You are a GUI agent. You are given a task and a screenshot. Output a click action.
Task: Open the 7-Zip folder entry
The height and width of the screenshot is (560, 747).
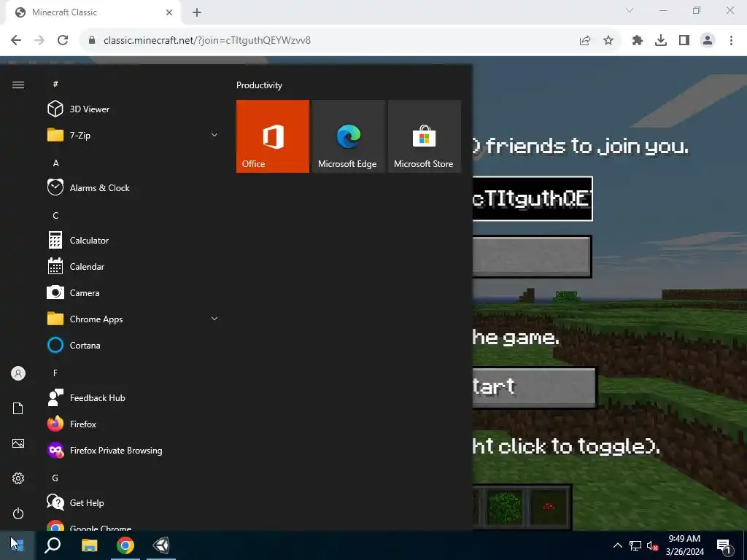point(133,135)
